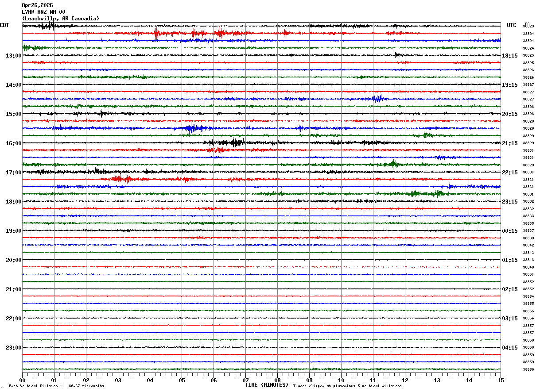Click the 22:15 UTC time label
This screenshot has width=536, height=392.
coord(510,173)
